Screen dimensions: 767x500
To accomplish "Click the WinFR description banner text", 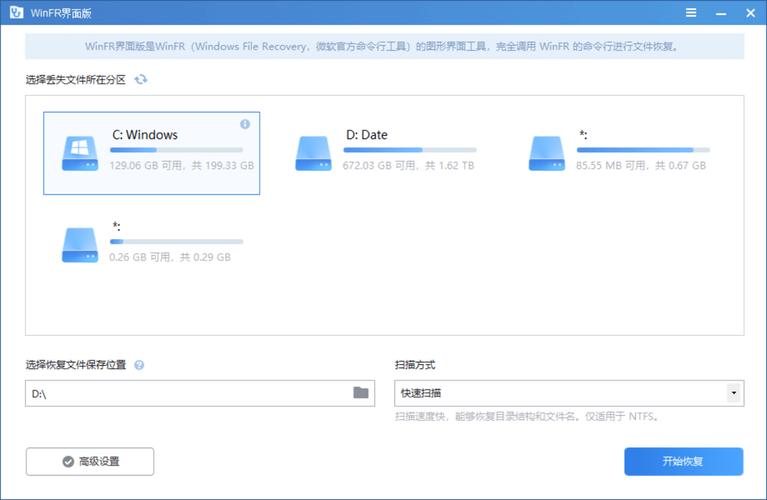I will tap(382, 46).
